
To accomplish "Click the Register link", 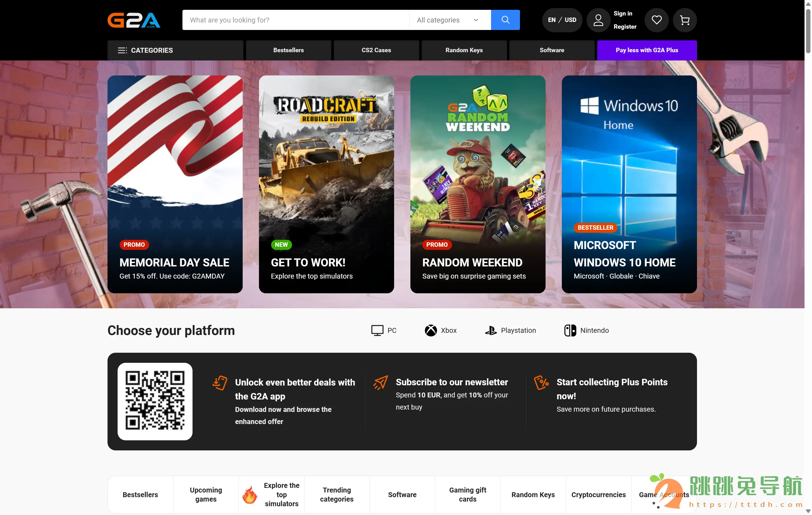I will (625, 27).
